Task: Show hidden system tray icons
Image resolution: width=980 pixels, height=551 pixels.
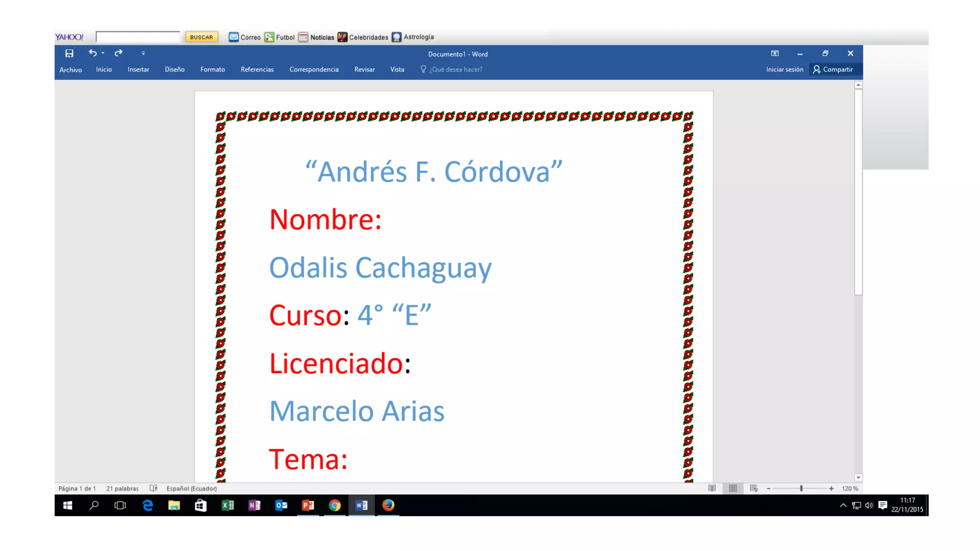Action: 843,505
